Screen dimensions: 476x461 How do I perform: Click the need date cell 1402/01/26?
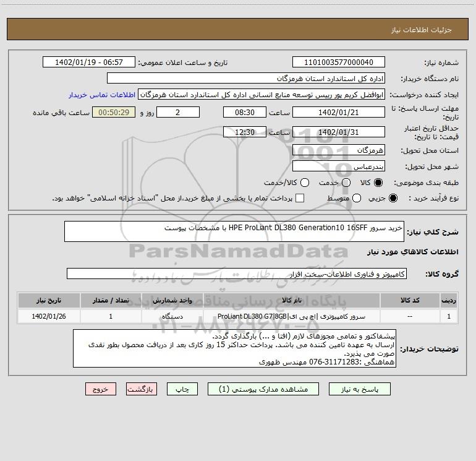[49, 316]
